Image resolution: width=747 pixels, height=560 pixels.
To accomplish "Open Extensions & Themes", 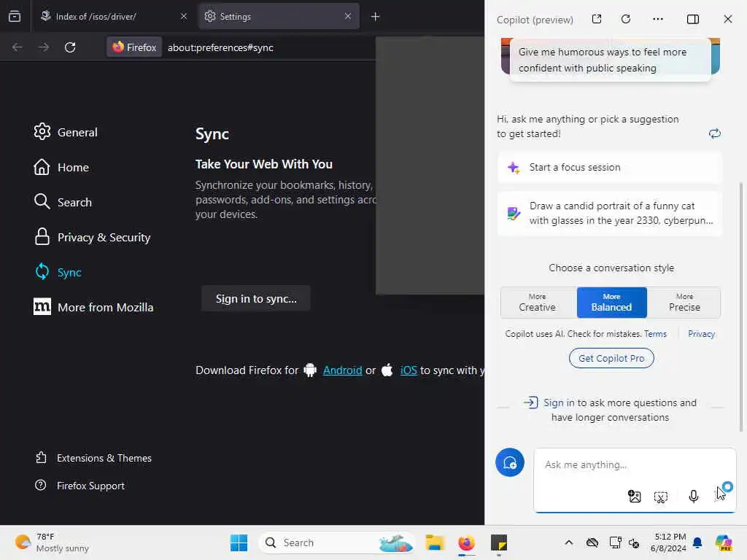I will tap(94, 458).
